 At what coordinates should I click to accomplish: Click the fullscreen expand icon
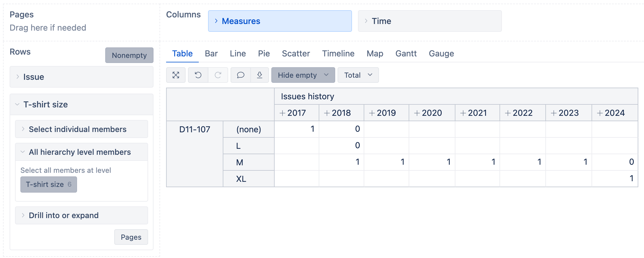pos(176,75)
